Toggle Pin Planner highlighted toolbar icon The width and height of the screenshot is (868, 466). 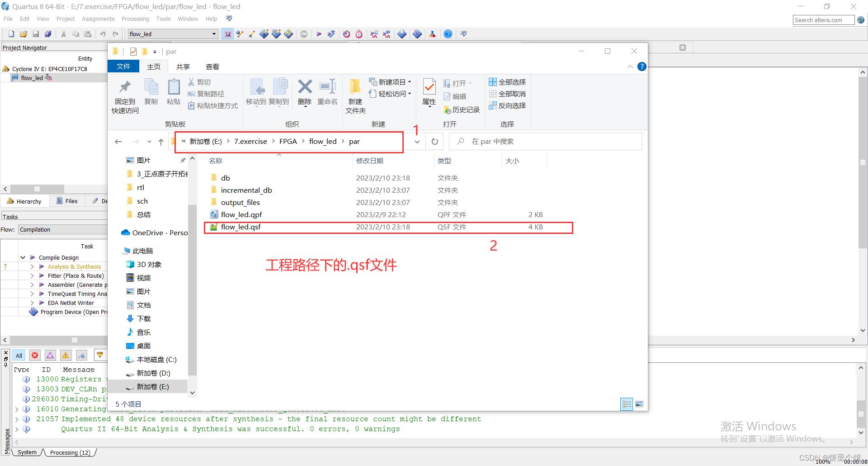(x=227, y=34)
